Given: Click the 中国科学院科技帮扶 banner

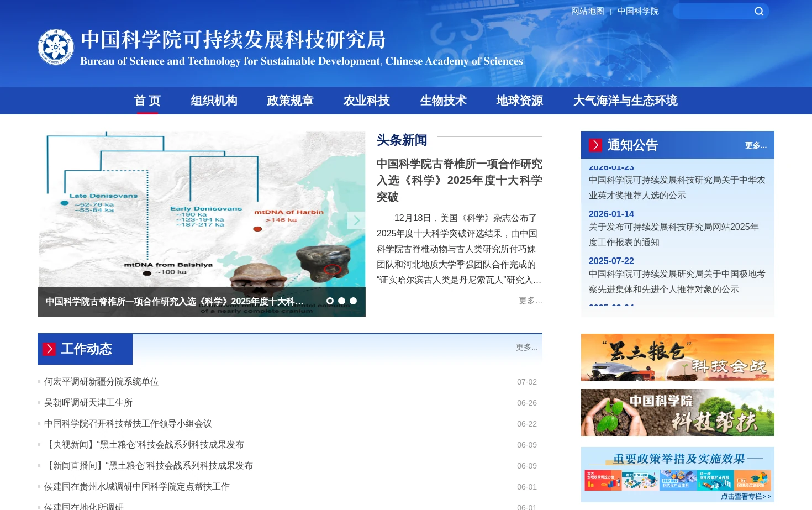Looking at the screenshot, I should coord(678,412).
